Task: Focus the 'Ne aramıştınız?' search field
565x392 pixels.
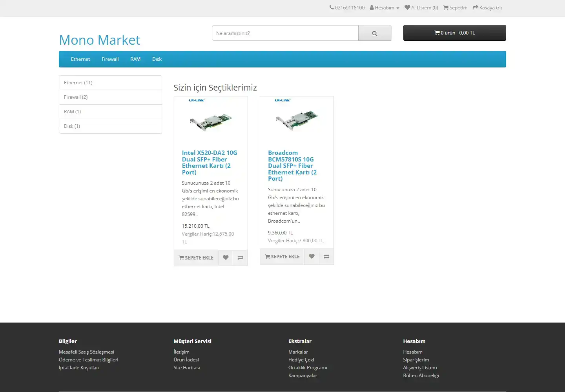Action: (285, 33)
